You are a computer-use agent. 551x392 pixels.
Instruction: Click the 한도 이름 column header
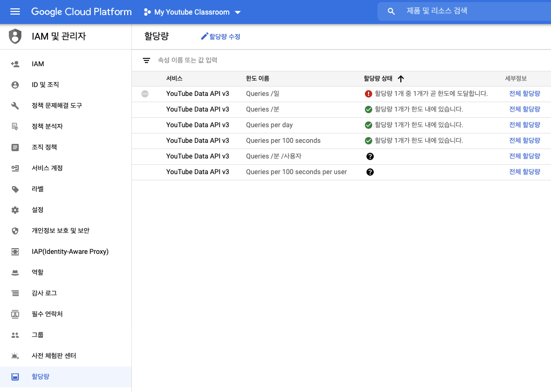(257, 79)
